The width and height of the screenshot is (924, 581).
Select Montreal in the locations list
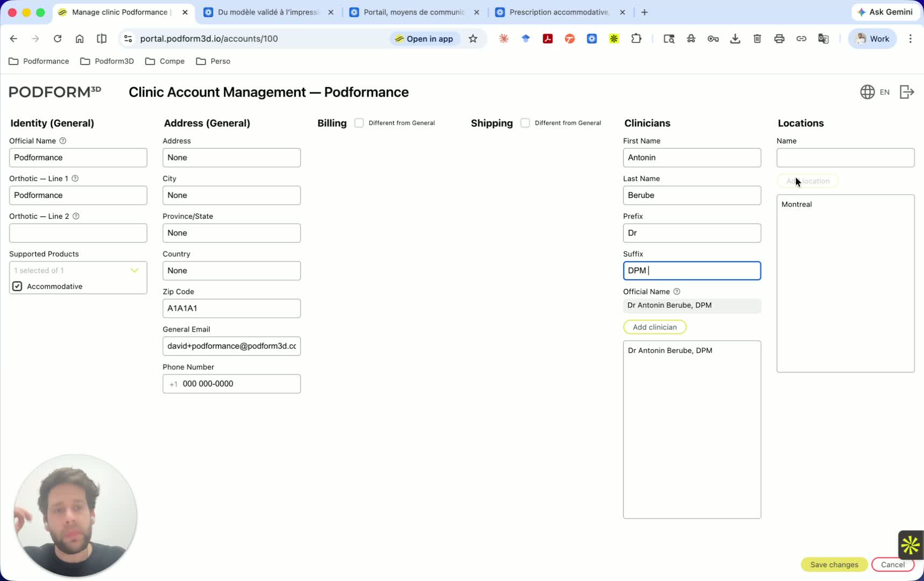[x=797, y=204]
